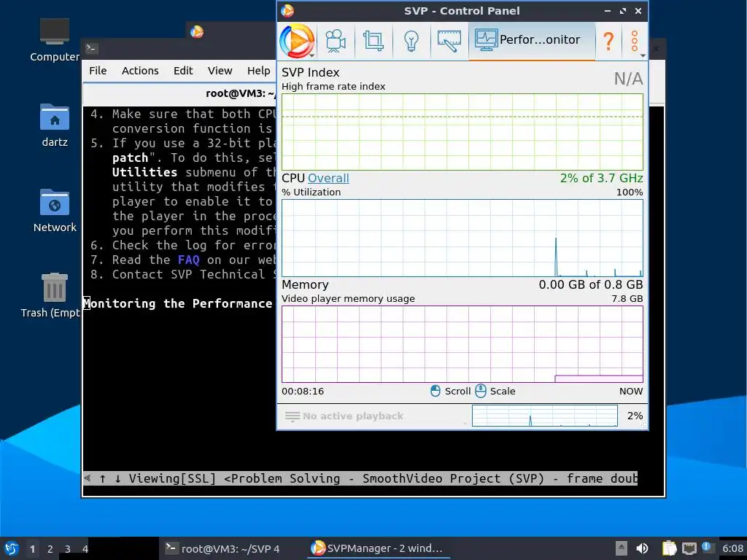
Task: Open removable media eject tray icon
Action: (621, 548)
